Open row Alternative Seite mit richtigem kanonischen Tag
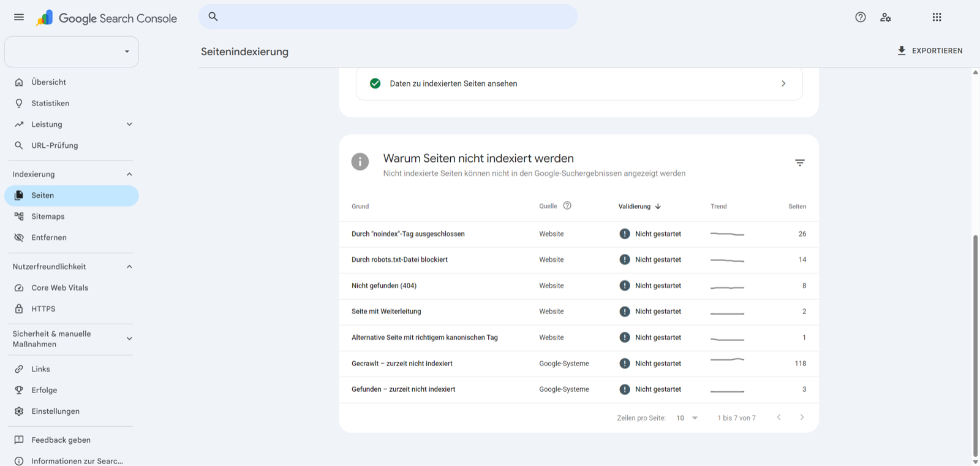Viewport: 980px width, 466px height. [579, 338]
